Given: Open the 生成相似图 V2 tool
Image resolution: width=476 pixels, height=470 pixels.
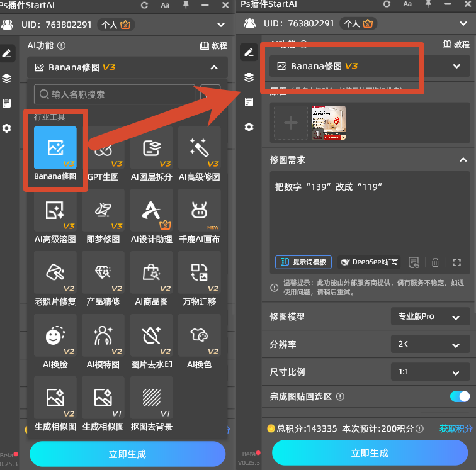Looking at the screenshot, I should point(55,398).
